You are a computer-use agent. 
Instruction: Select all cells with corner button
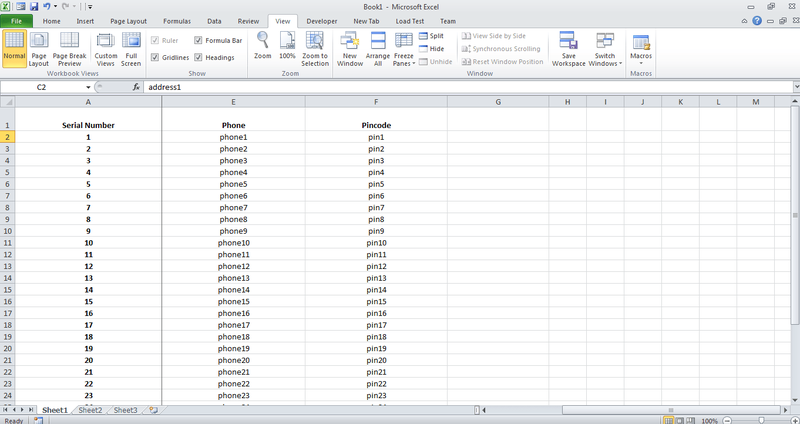(7, 102)
